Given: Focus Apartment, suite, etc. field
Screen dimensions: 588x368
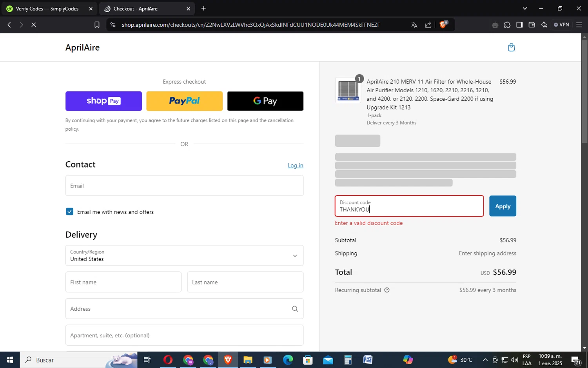Looking at the screenshot, I should (184, 335).
